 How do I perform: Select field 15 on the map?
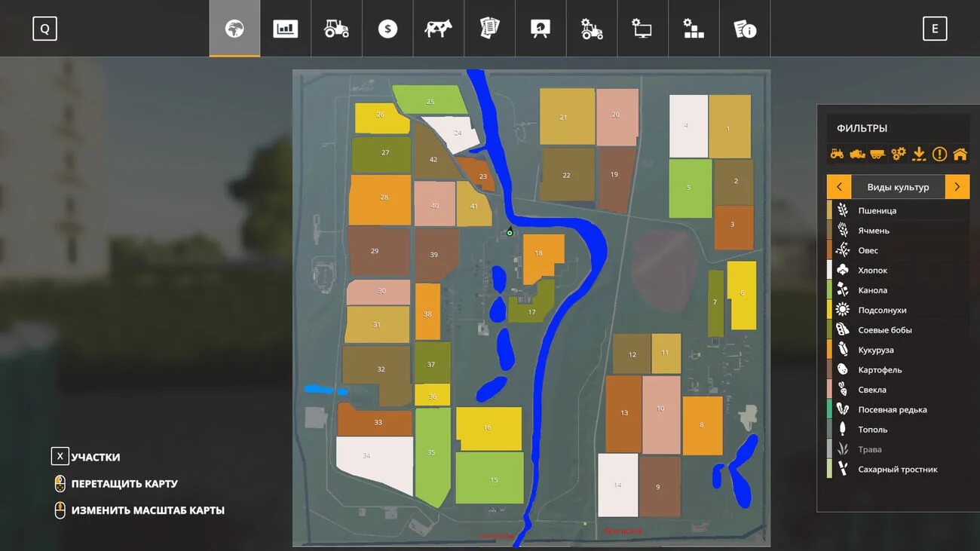tap(490, 478)
